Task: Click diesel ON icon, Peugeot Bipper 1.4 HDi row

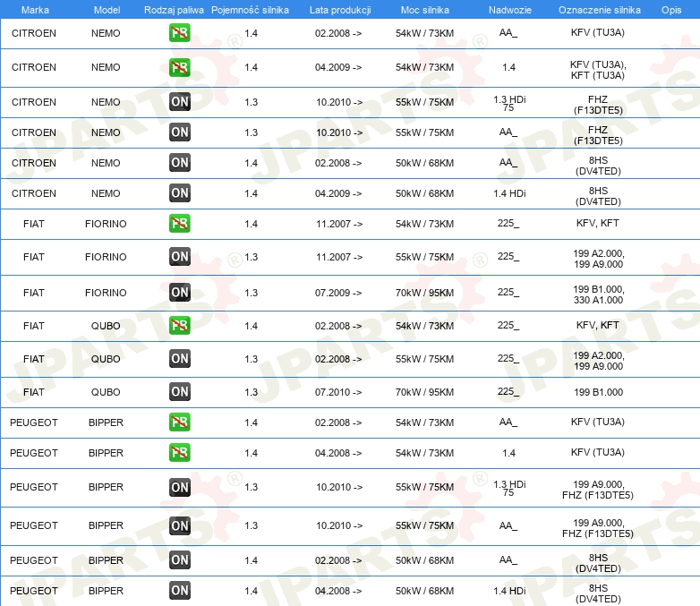Action: point(179,591)
